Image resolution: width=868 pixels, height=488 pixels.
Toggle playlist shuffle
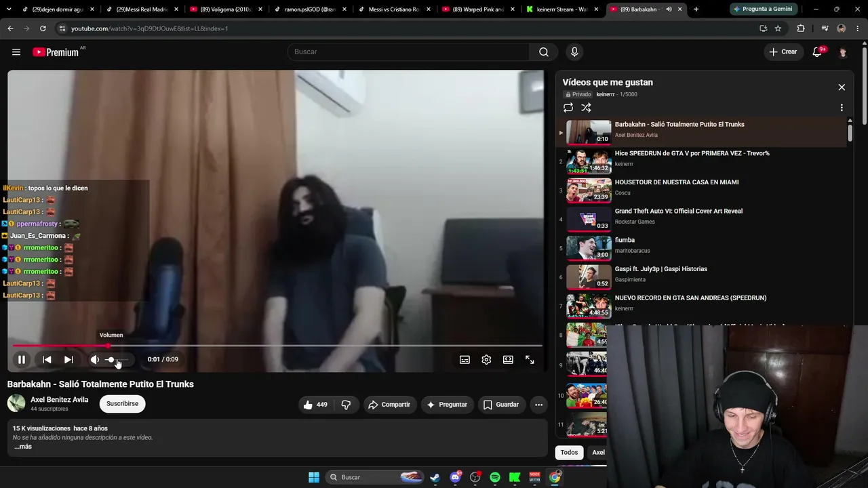[x=586, y=108]
